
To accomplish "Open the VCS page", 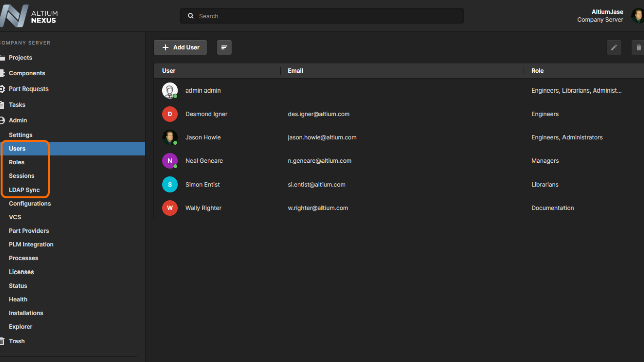I will click(x=15, y=217).
